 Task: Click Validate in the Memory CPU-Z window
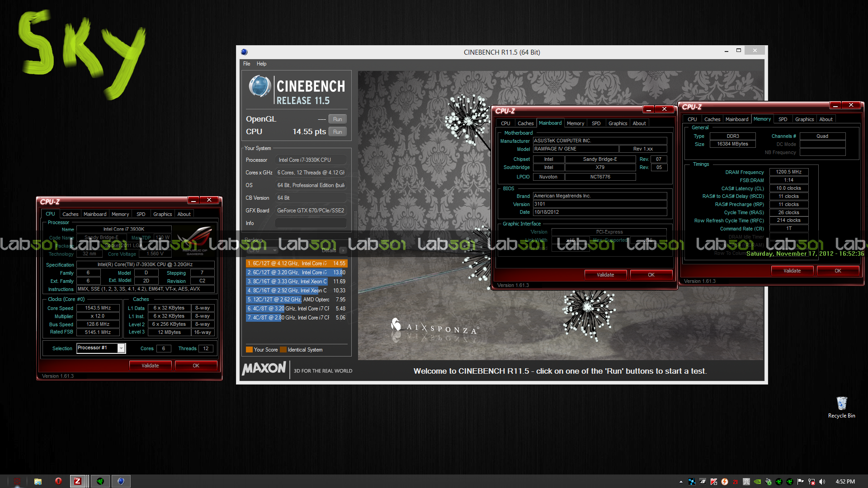(x=792, y=271)
